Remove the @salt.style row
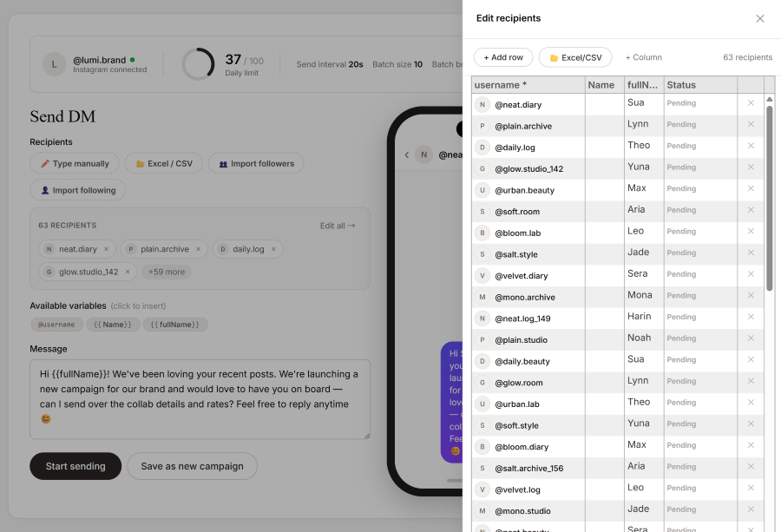Screen dimensions: 781x532 click(751, 253)
